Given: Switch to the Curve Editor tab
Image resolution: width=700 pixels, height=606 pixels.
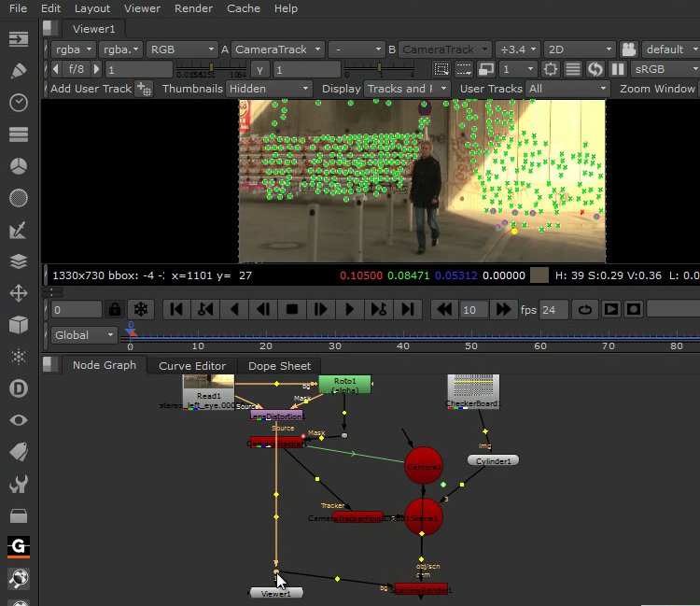Looking at the screenshot, I should [x=192, y=366].
